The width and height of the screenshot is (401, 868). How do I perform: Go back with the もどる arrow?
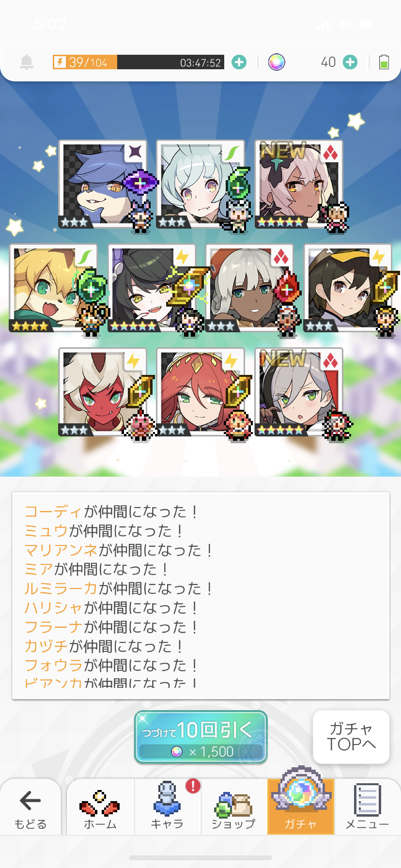click(x=31, y=806)
